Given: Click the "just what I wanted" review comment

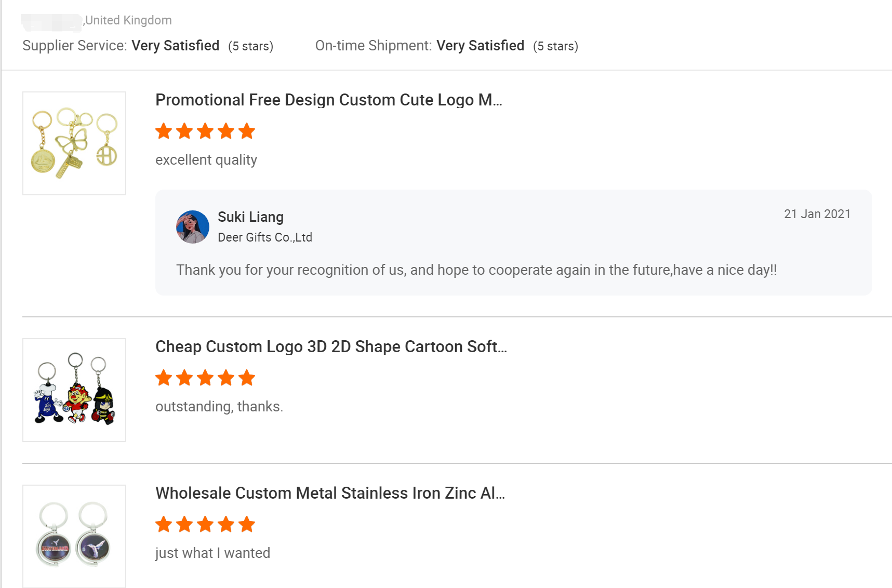Looking at the screenshot, I should (212, 553).
